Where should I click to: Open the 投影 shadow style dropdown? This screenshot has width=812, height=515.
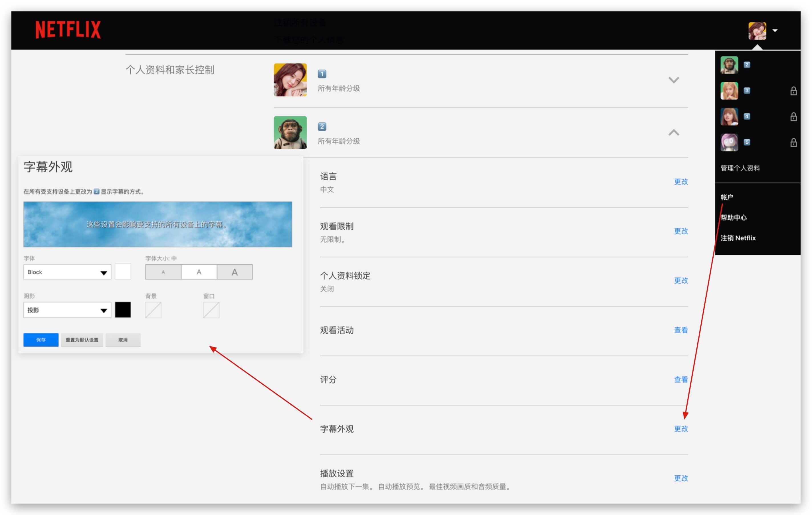(67, 310)
